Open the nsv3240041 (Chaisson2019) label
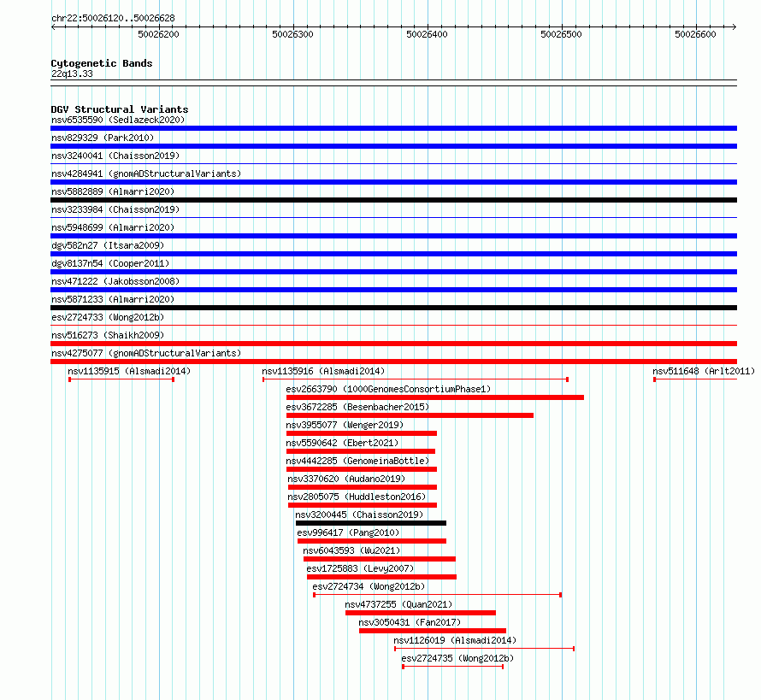761x700 pixels. coord(115,156)
